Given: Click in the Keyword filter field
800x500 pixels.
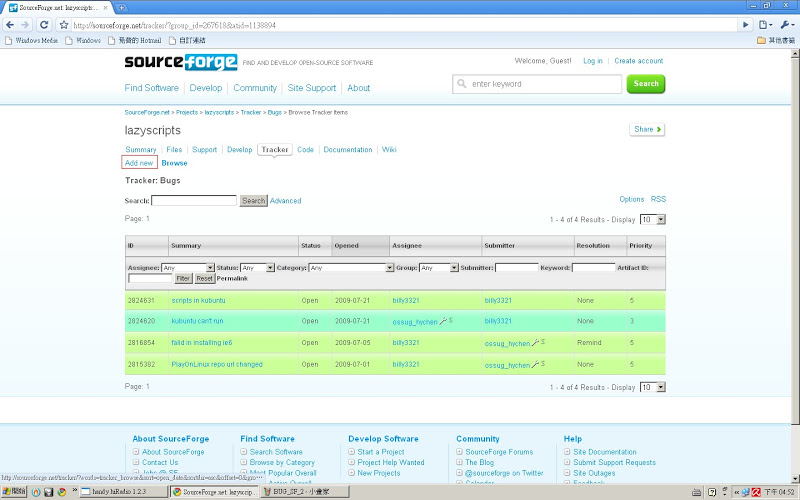Looking at the screenshot, I should (593, 267).
